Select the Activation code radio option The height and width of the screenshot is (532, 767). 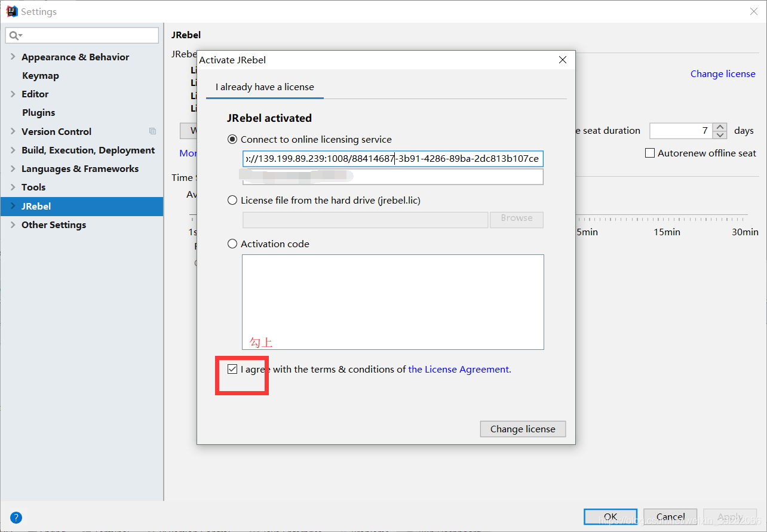(232, 244)
